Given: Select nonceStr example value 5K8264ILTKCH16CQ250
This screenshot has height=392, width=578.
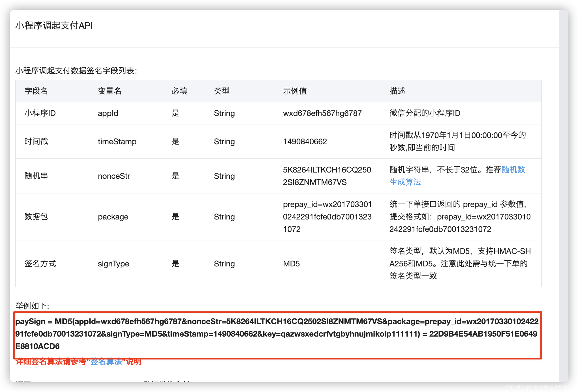Looking at the screenshot, I should [x=327, y=176].
